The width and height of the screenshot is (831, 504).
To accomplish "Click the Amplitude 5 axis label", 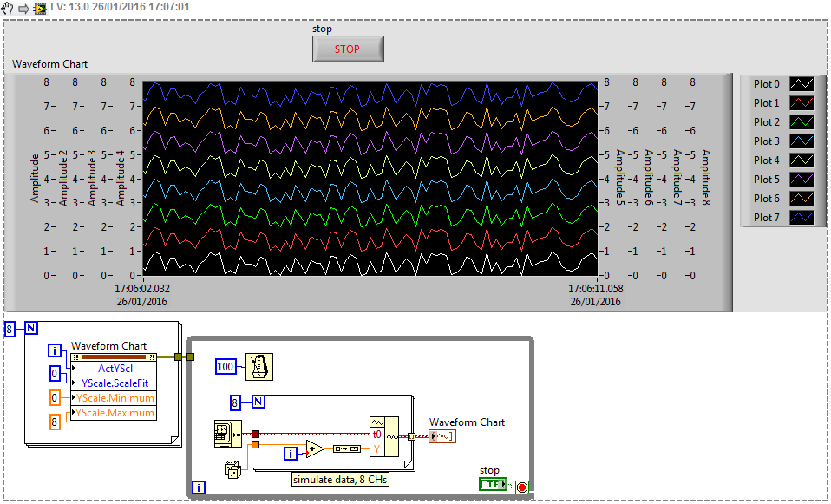I will [x=619, y=178].
